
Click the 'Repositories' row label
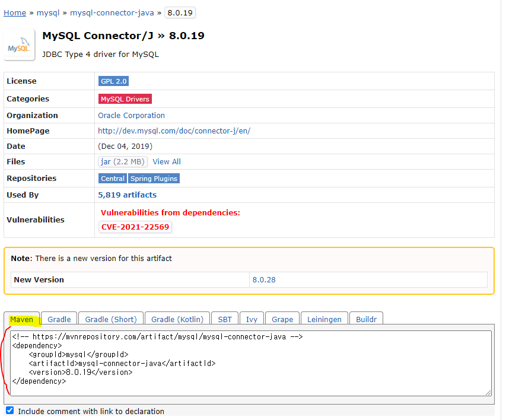(31, 178)
